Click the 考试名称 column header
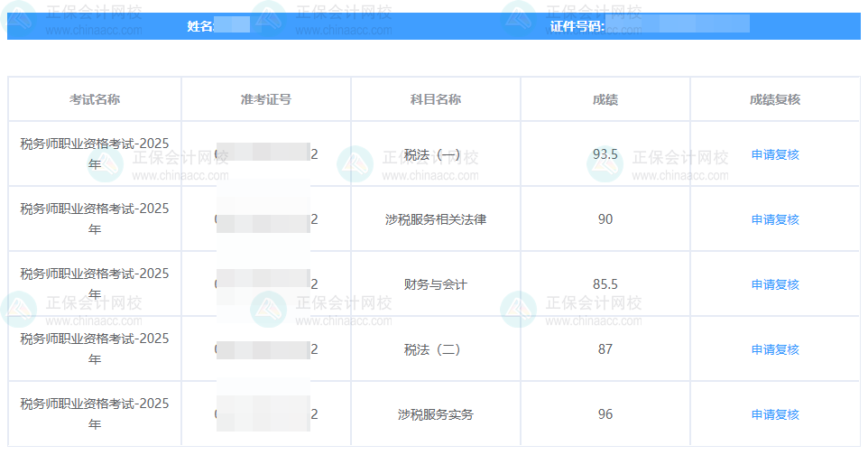The height and width of the screenshot is (455, 868). click(x=95, y=99)
